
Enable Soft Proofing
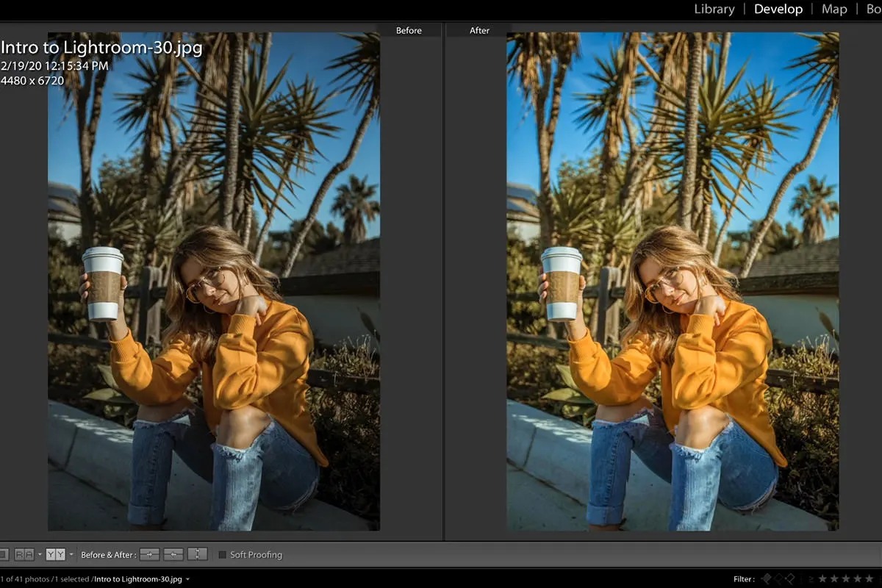pyautogui.click(x=223, y=555)
